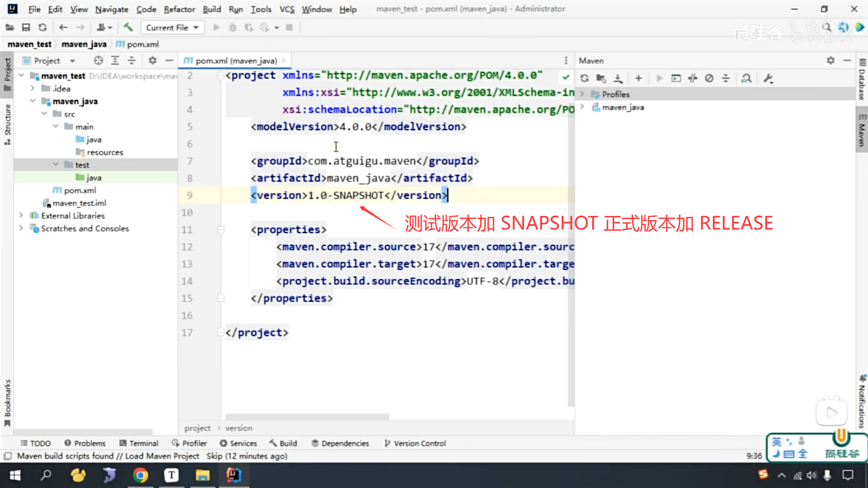Viewport: 868px width, 488px height.
Task: Click Select Opened File target icon
Action: [x=98, y=61]
